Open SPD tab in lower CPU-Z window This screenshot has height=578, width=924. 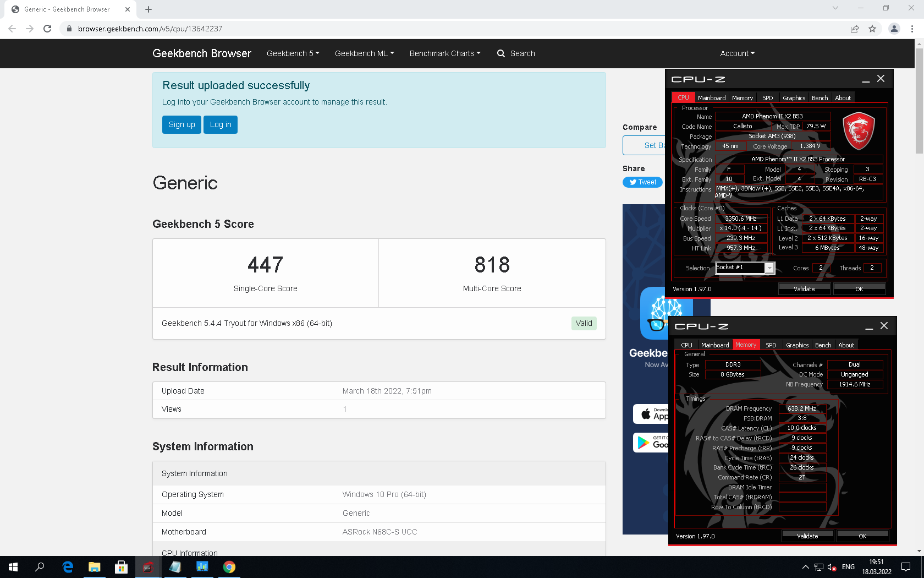(771, 345)
